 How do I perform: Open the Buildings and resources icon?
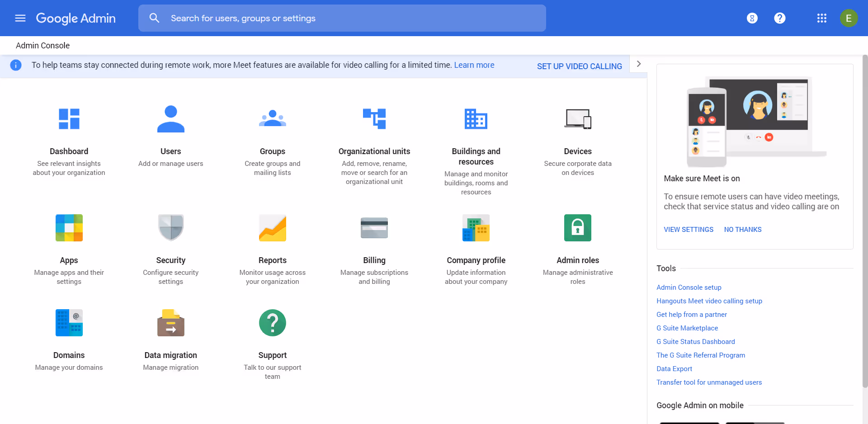[476, 119]
